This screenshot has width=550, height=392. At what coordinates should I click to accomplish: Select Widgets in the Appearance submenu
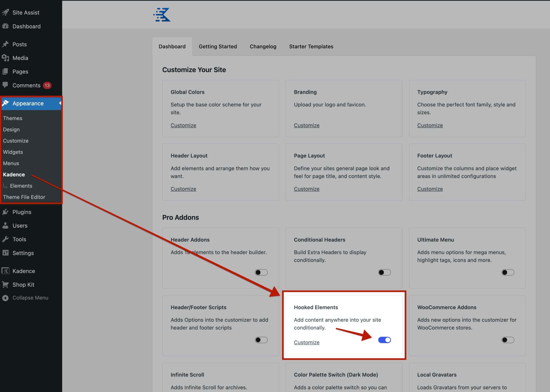[x=13, y=152]
